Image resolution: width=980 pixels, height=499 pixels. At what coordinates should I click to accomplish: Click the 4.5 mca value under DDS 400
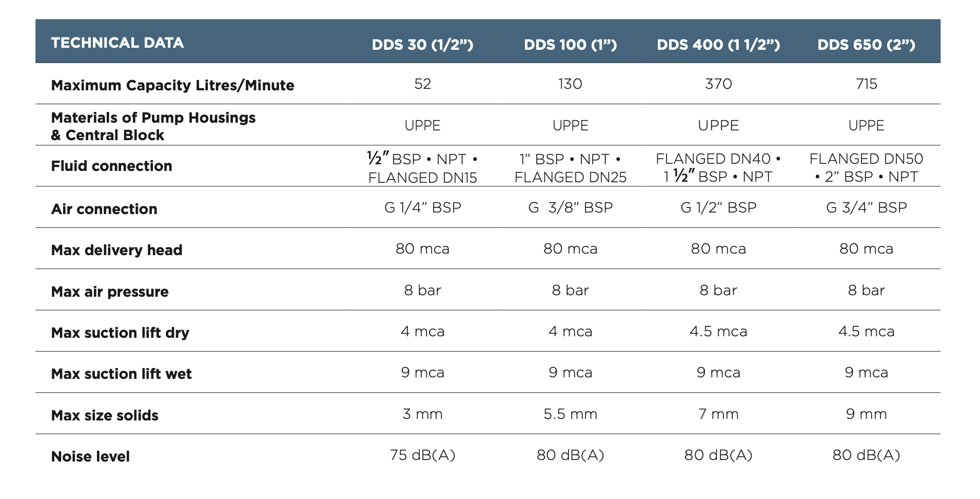[x=718, y=331]
